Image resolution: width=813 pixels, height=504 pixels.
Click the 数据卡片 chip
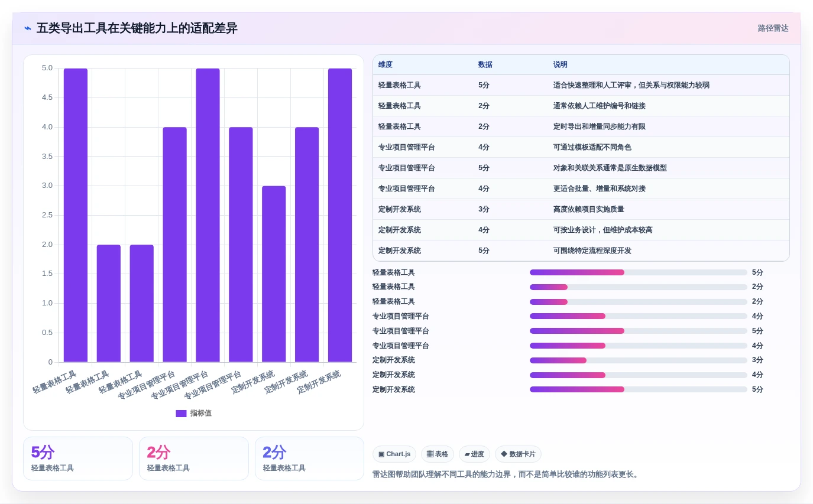518,454
